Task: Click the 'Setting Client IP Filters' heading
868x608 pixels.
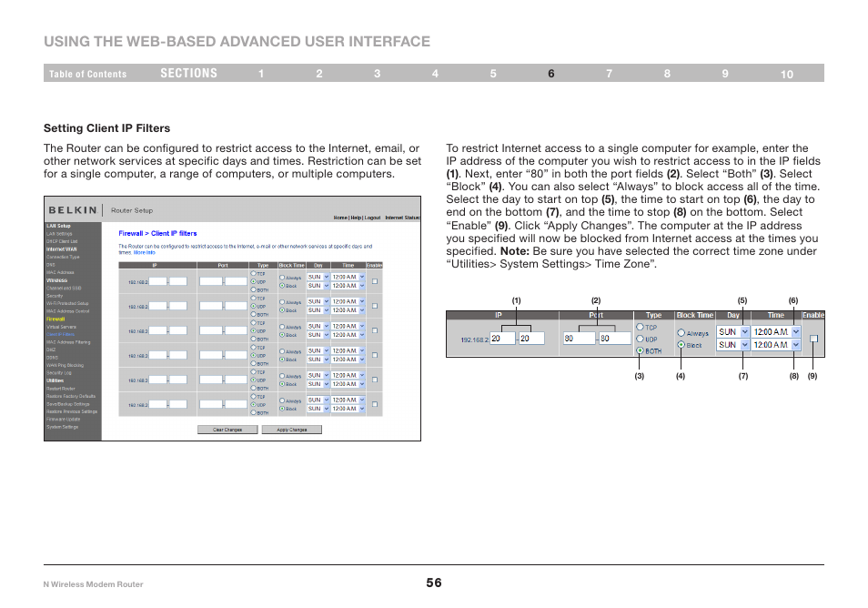Action: coord(106,128)
